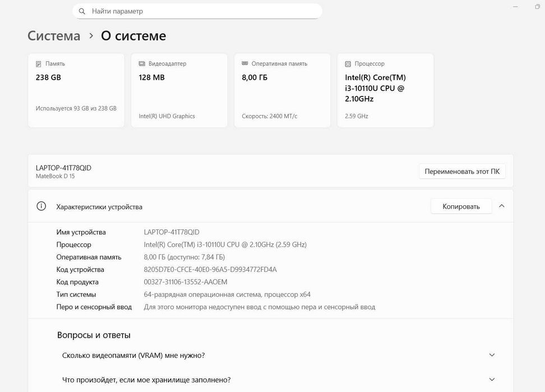Click the breadcrumb arrow after Система
Screen dimensions: 545x392
[91, 36]
